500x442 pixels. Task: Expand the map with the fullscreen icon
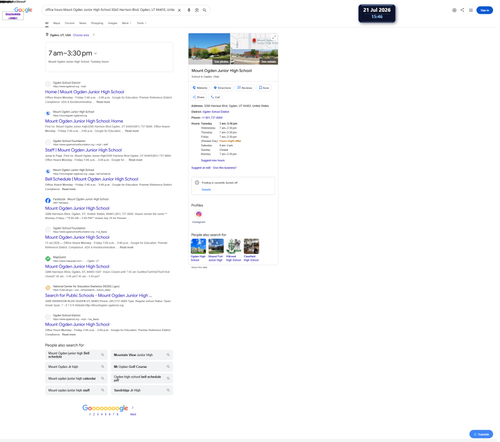[274, 37]
